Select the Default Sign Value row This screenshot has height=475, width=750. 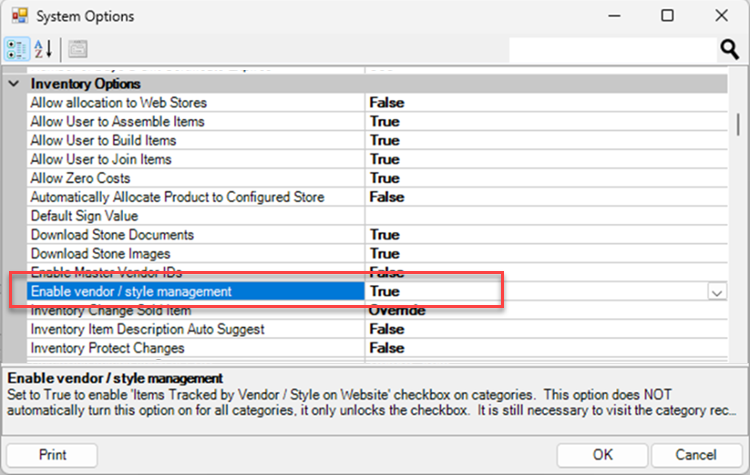point(84,216)
